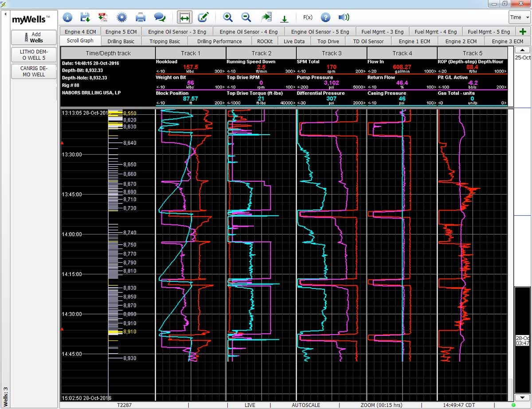Viewport: 532px width, 409px height.
Task: Select the CANRIG DEMO WELL button
Action: [x=34, y=71]
